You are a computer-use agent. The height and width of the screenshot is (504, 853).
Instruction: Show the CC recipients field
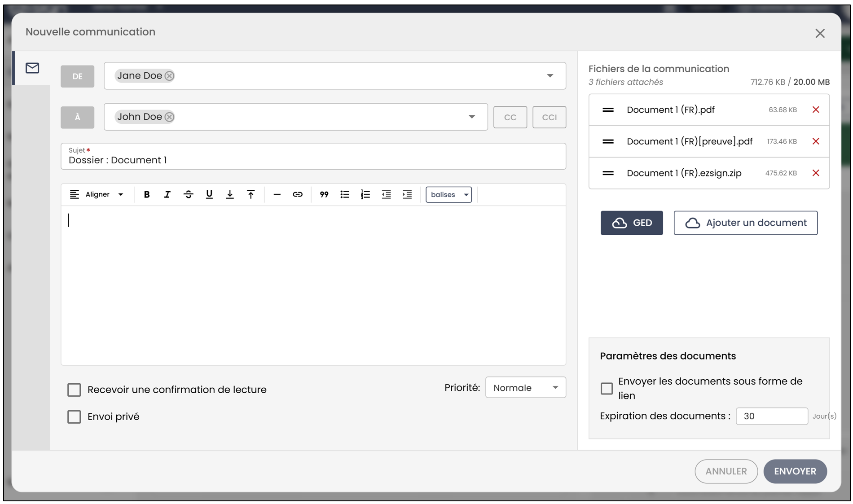pyautogui.click(x=510, y=117)
